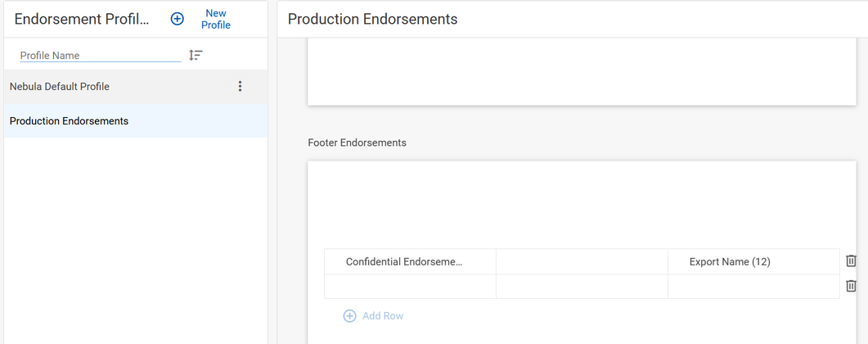
Task: Click the empty center cell in second footer row
Action: coord(582,287)
